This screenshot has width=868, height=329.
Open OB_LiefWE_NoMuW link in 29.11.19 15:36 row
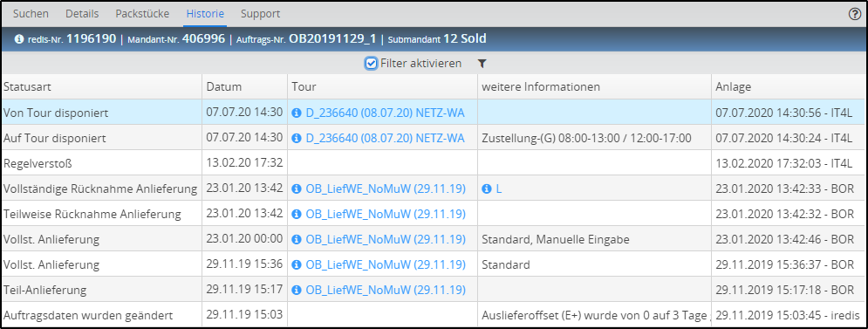[x=386, y=264]
